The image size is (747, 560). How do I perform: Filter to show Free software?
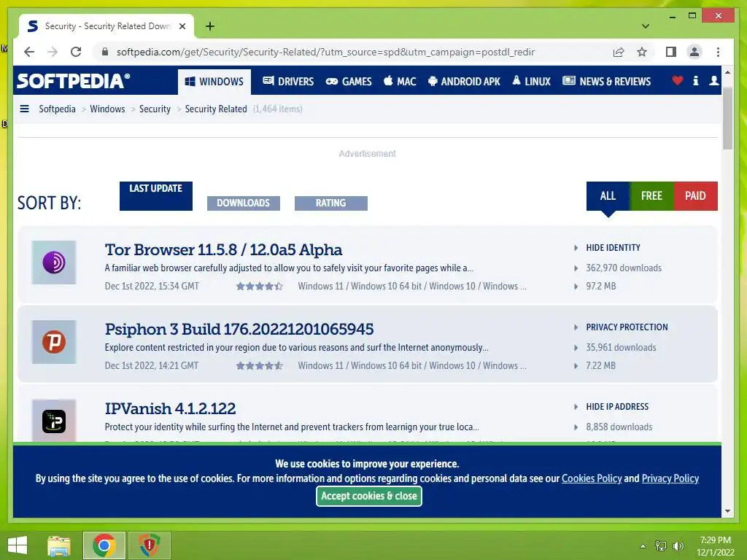click(x=651, y=195)
